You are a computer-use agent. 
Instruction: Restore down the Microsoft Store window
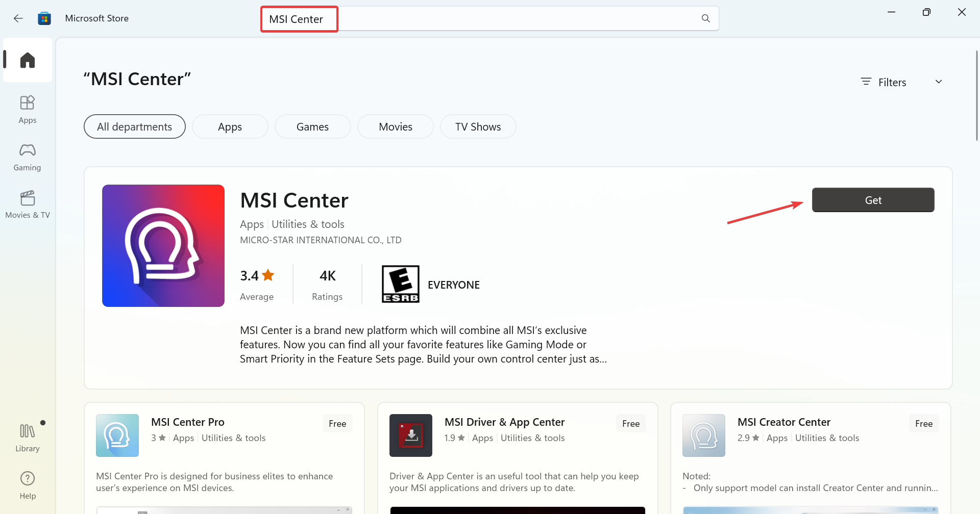point(926,12)
